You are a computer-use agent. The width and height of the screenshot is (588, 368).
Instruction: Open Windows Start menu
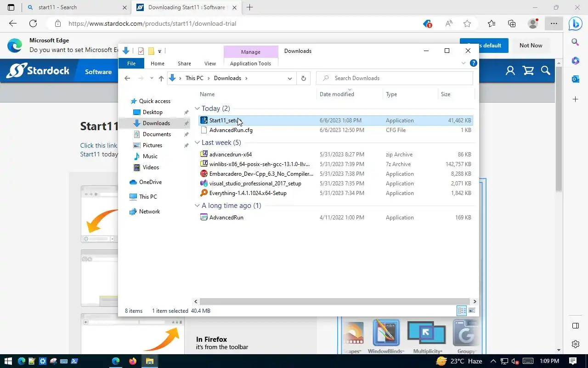8,361
